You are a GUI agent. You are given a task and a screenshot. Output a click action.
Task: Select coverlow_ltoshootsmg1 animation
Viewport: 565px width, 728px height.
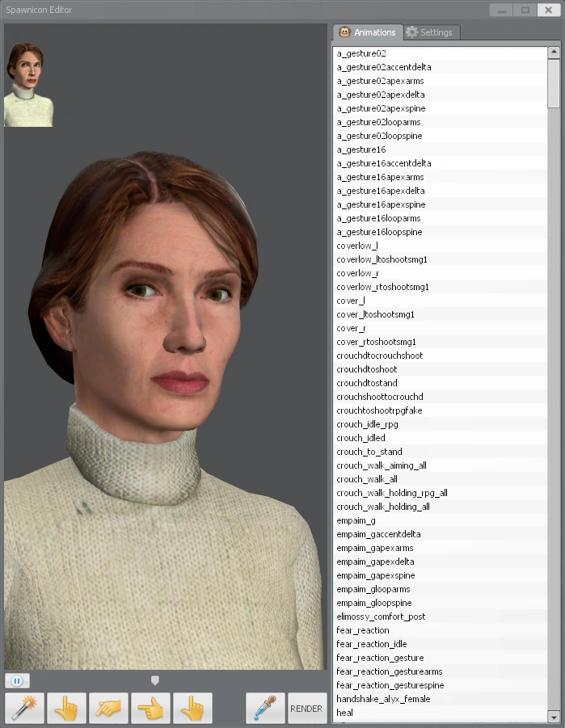440,259
